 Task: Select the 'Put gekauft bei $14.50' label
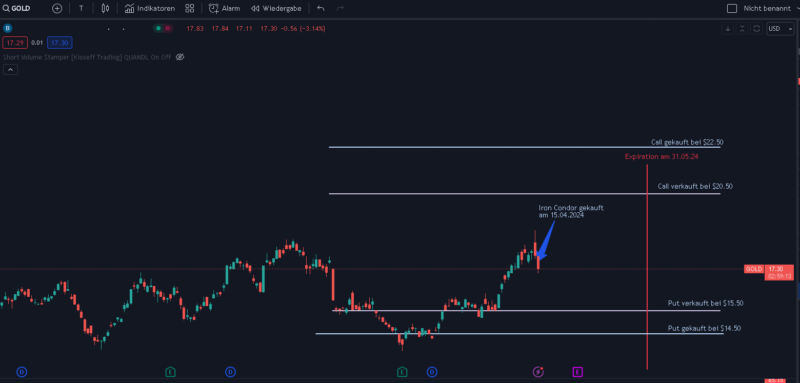pyautogui.click(x=705, y=328)
